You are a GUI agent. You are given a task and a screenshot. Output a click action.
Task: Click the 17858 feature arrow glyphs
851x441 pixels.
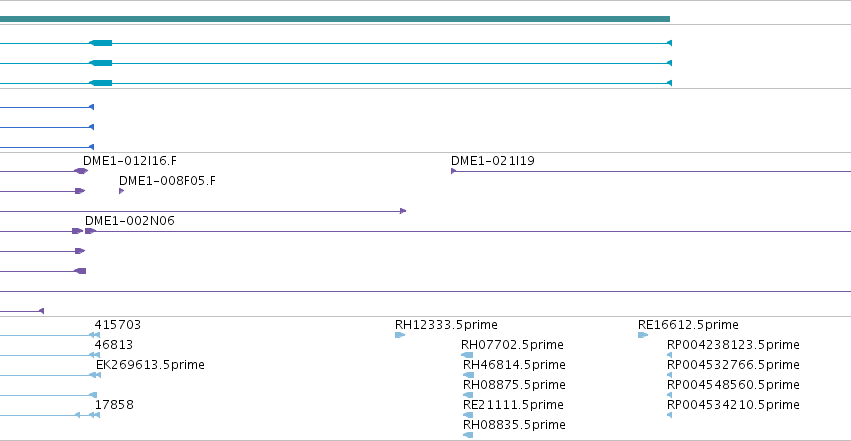click(x=87, y=415)
